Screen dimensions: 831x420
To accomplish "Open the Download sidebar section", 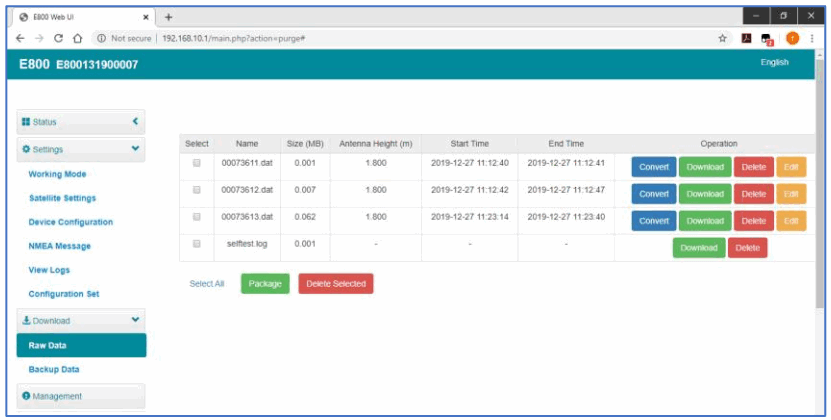I will pos(81,320).
